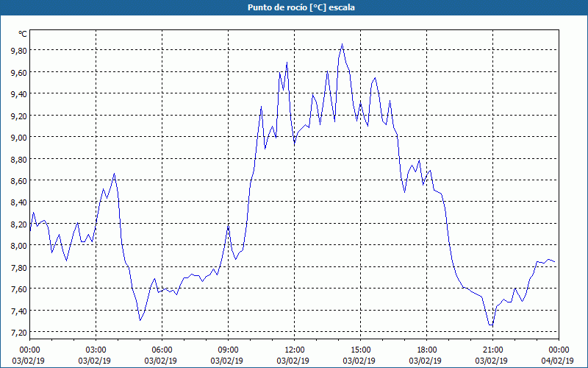This screenshot has width=588, height=368.
Task: Click the 7,80 y-axis value
Action: pyautogui.click(x=19, y=267)
